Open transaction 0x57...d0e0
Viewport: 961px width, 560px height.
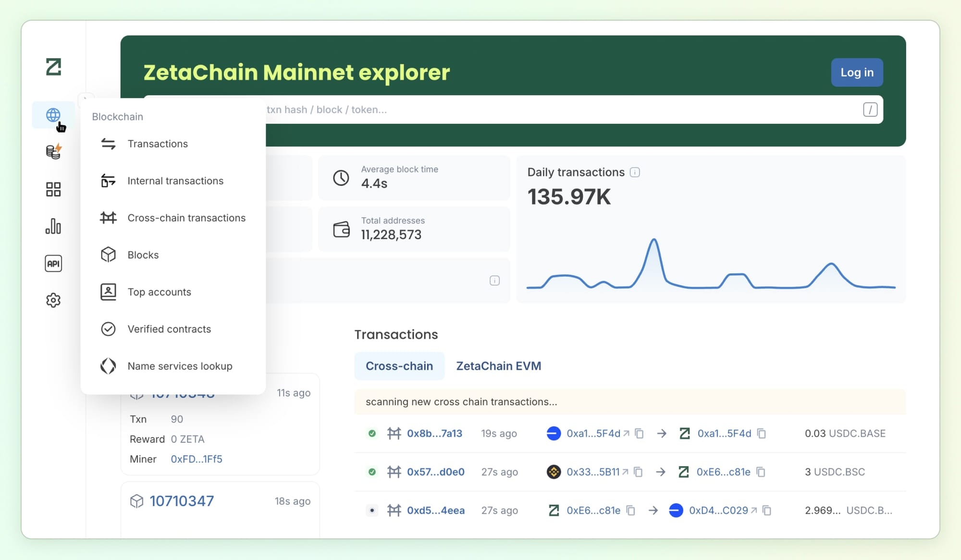click(x=436, y=472)
